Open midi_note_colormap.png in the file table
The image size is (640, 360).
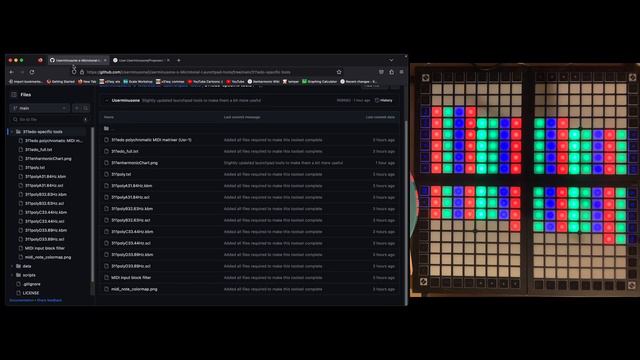[x=134, y=289]
